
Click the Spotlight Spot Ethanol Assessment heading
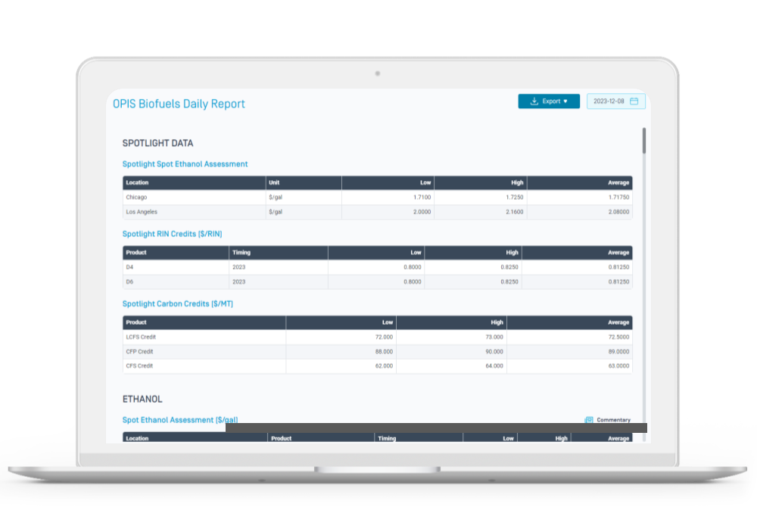click(185, 164)
